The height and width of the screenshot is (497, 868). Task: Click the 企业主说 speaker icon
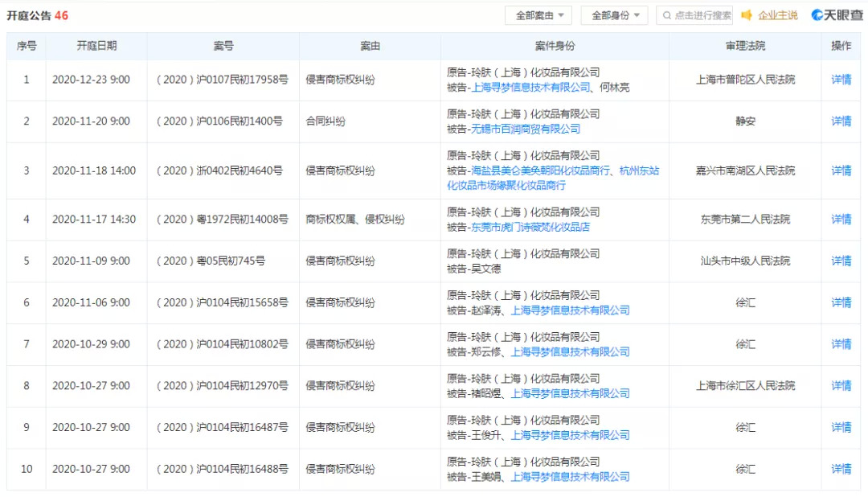pyautogui.click(x=747, y=15)
